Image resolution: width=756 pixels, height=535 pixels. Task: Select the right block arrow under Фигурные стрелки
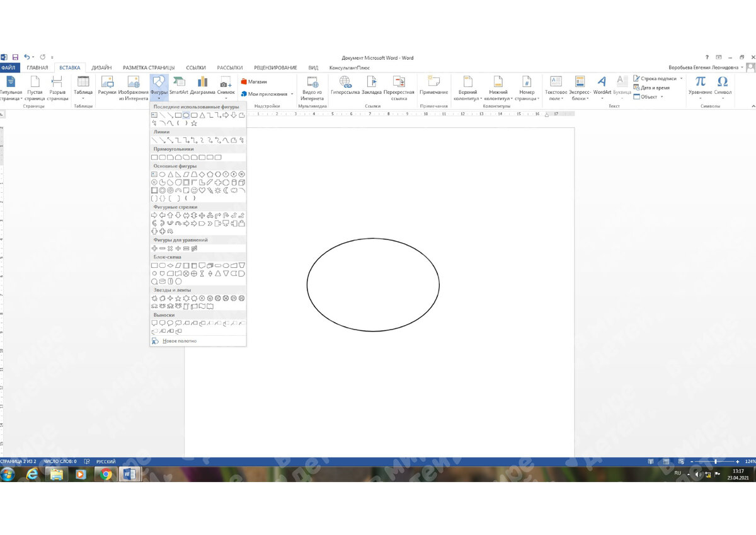154,215
